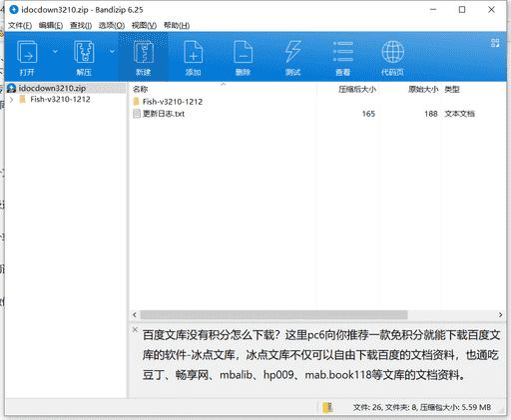Click the original size value 188
Viewport: 511px width, 420px height.
coord(431,114)
